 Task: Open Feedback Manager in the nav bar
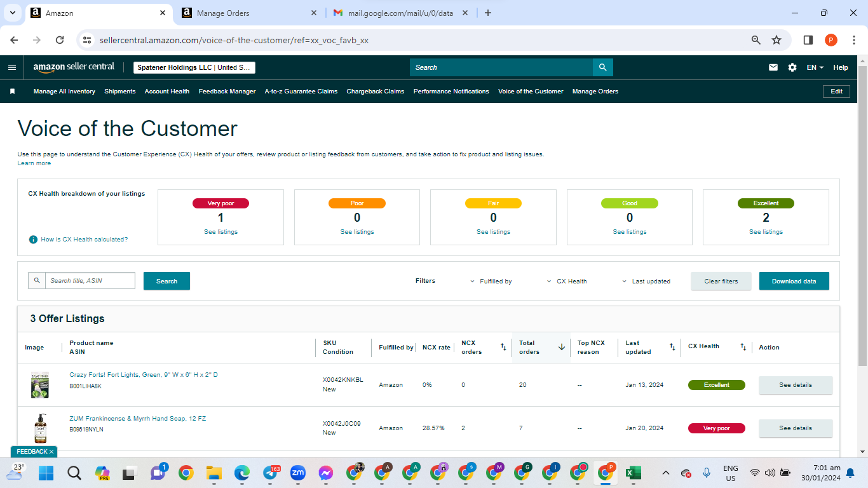coord(227,91)
